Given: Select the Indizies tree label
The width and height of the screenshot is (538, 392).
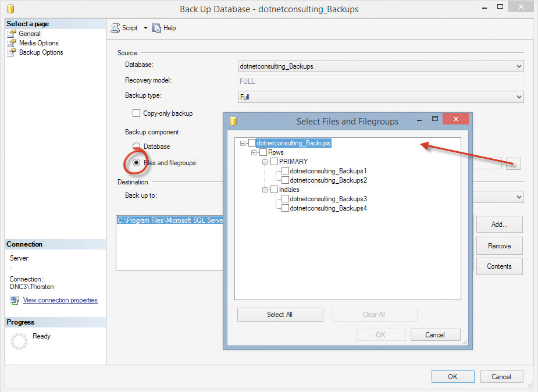Looking at the screenshot, I should 289,190.
